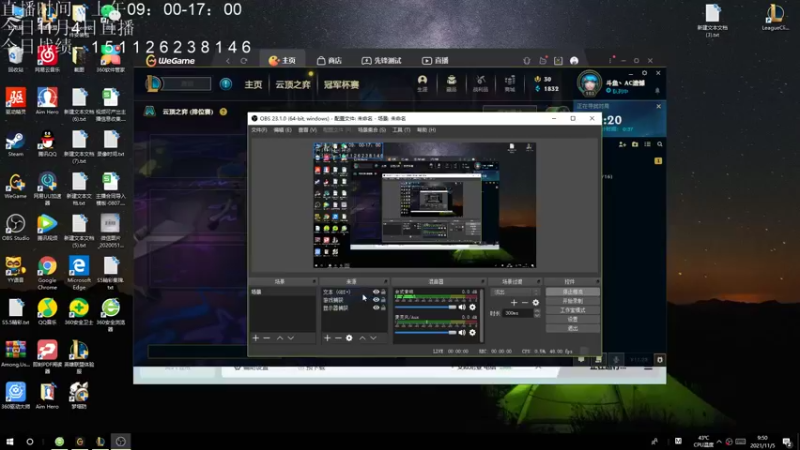Open Mic/Aux settings gear in mixer

coord(472,333)
